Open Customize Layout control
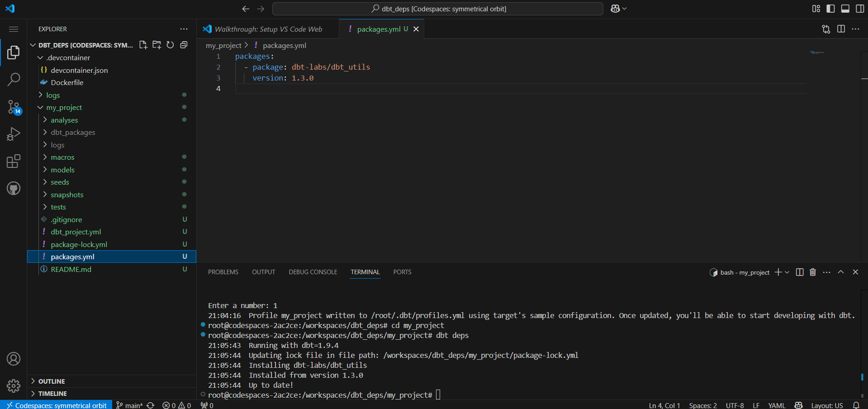The height and width of the screenshot is (409, 868). [816, 9]
